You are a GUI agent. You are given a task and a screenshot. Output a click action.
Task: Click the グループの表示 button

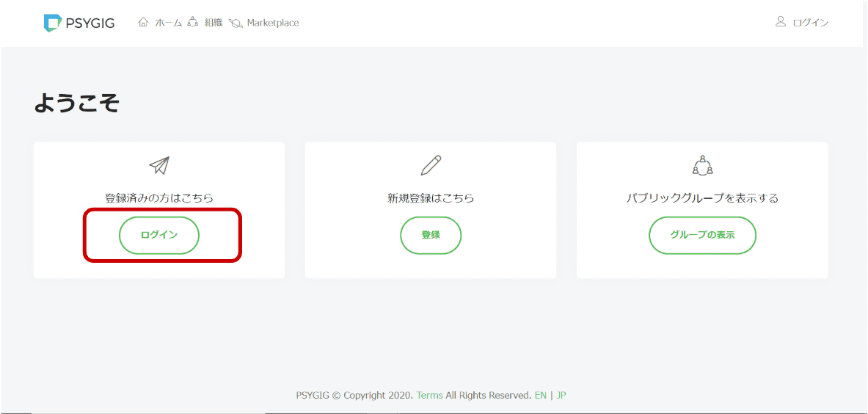pyautogui.click(x=702, y=235)
